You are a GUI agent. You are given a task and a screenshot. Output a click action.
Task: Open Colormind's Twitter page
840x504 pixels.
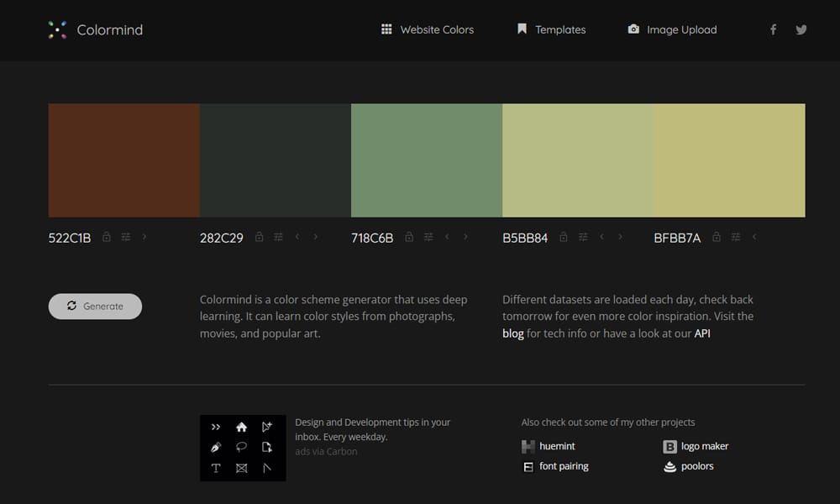801,29
